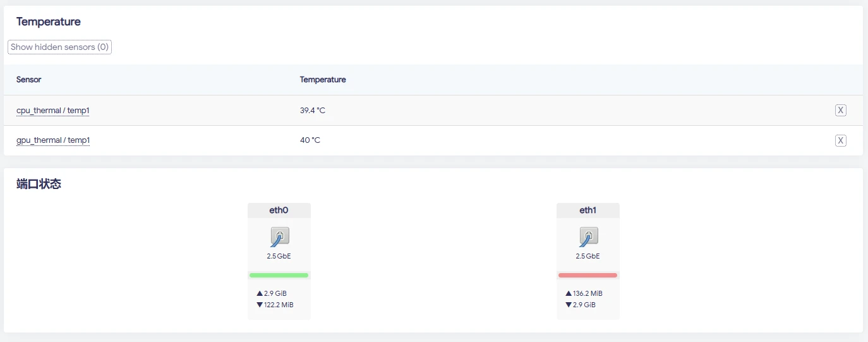Click eth0 download arrow showing 122.2 MiB
Viewport: 868px width, 342px height.
coord(260,305)
